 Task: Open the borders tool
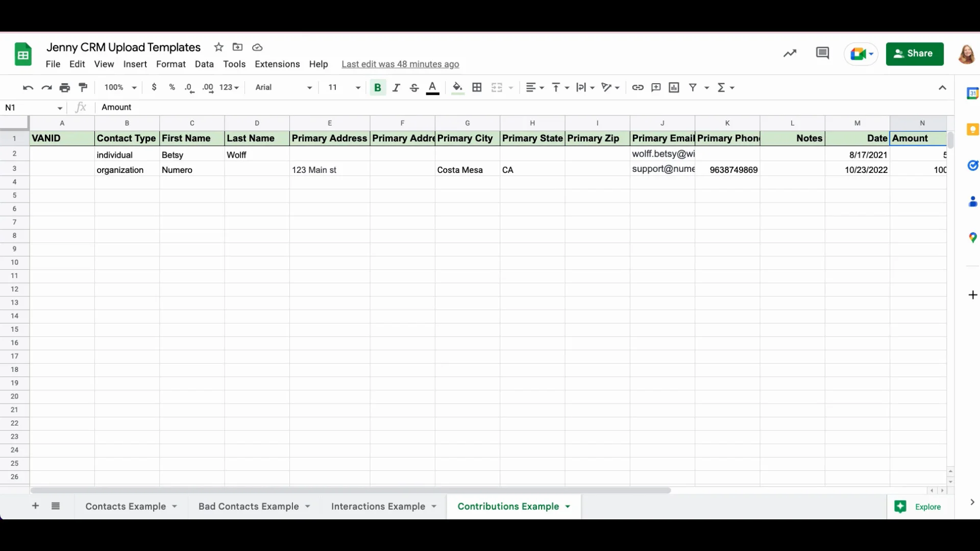(477, 87)
